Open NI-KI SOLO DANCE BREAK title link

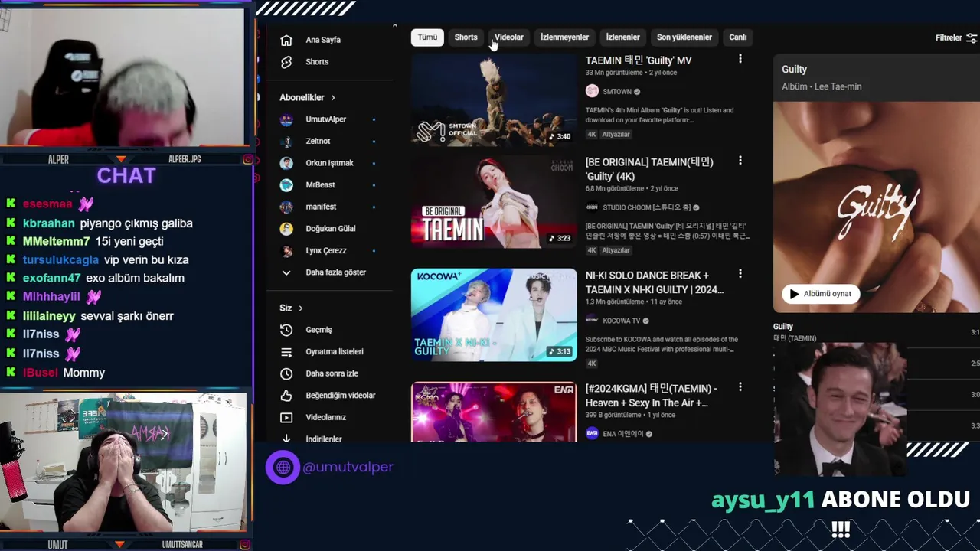point(655,282)
